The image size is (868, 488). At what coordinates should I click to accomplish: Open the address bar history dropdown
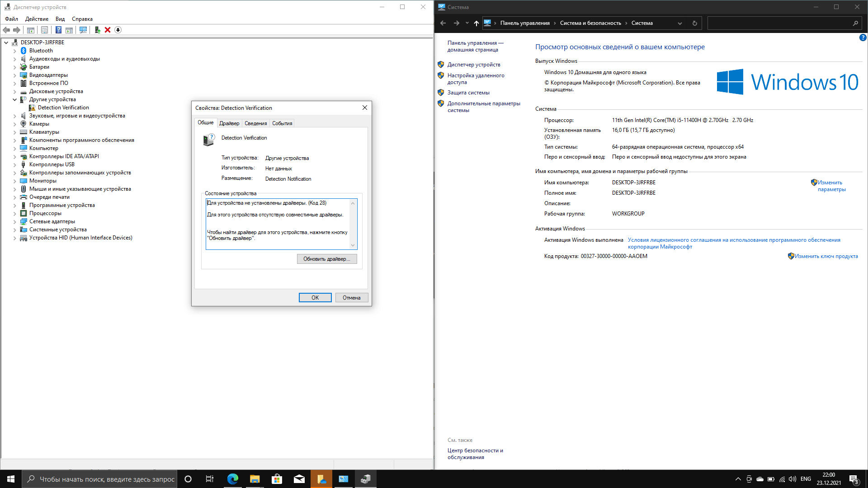coord(679,23)
